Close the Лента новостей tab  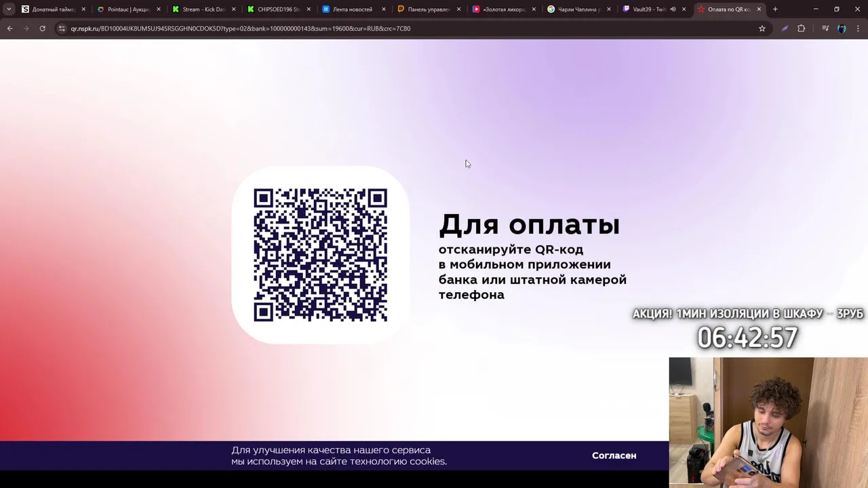pos(384,9)
